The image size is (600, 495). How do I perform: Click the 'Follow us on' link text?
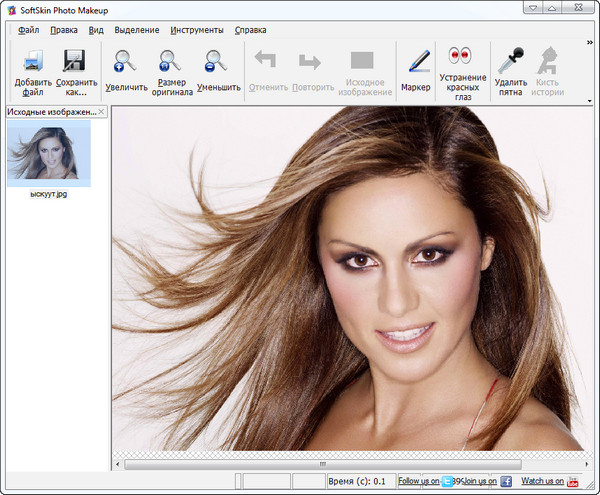click(418, 481)
